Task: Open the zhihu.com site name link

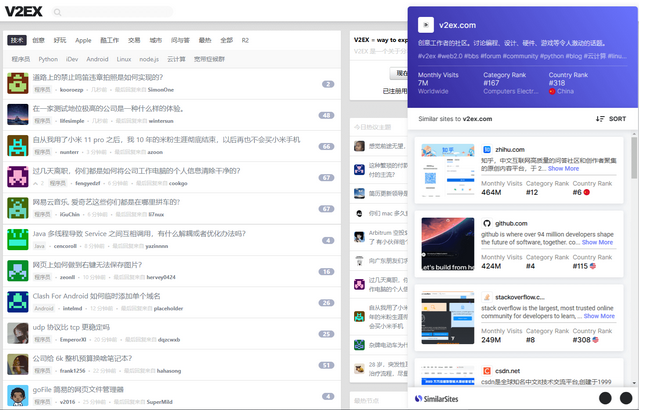Action: point(510,150)
